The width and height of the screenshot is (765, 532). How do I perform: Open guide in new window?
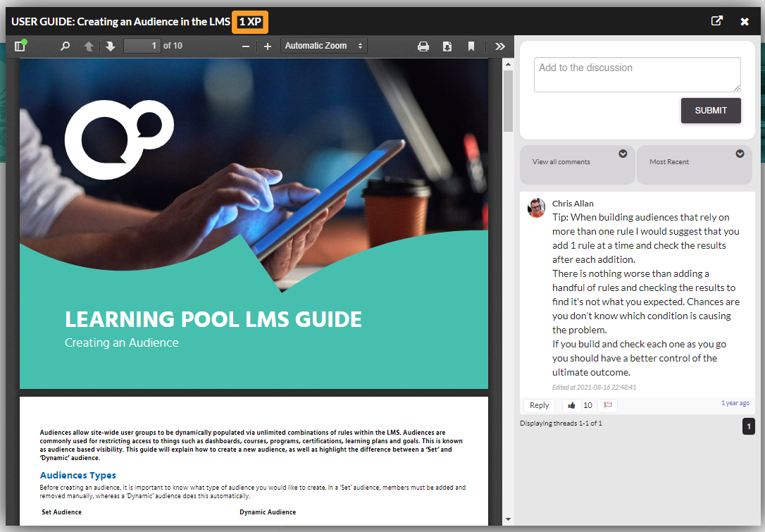[x=717, y=21]
